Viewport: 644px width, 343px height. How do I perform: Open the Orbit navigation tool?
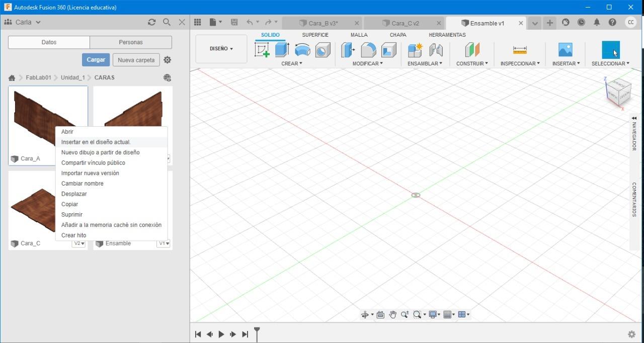point(365,315)
